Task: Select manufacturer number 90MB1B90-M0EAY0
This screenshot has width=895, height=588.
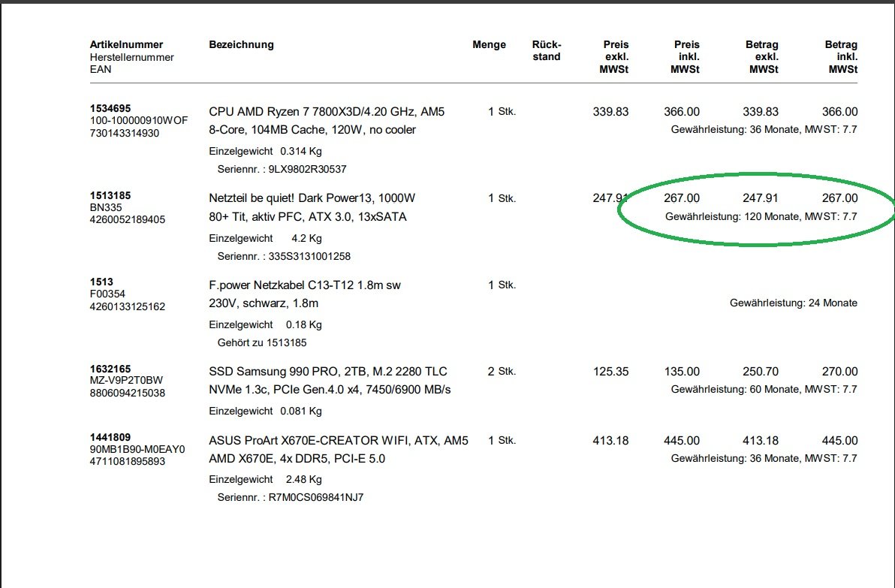Action: (x=137, y=449)
